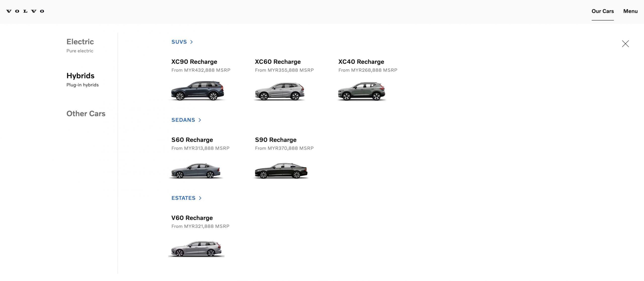Click the V60 Recharge estate image
The height and width of the screenshot is (281, 644).
point(196,249)
